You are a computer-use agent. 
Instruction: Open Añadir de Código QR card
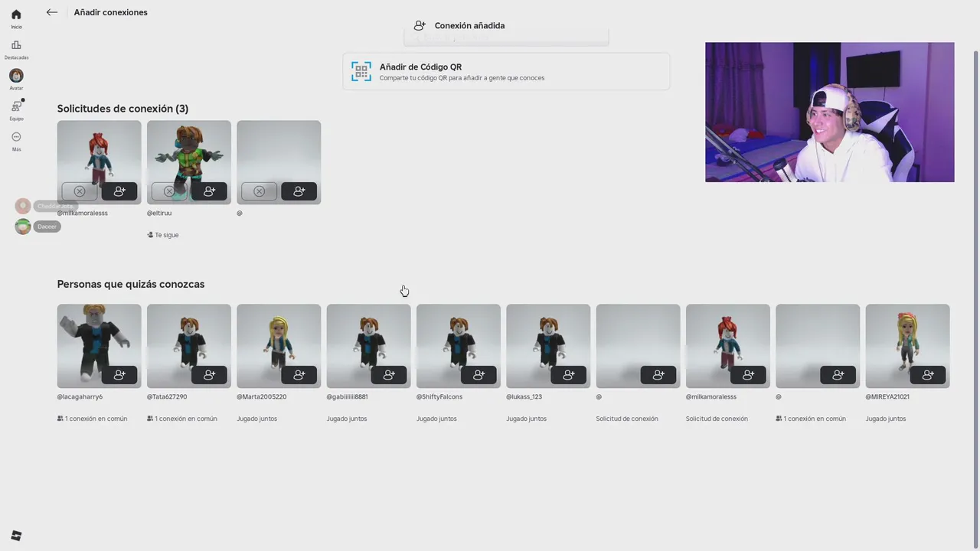[506, 71]
